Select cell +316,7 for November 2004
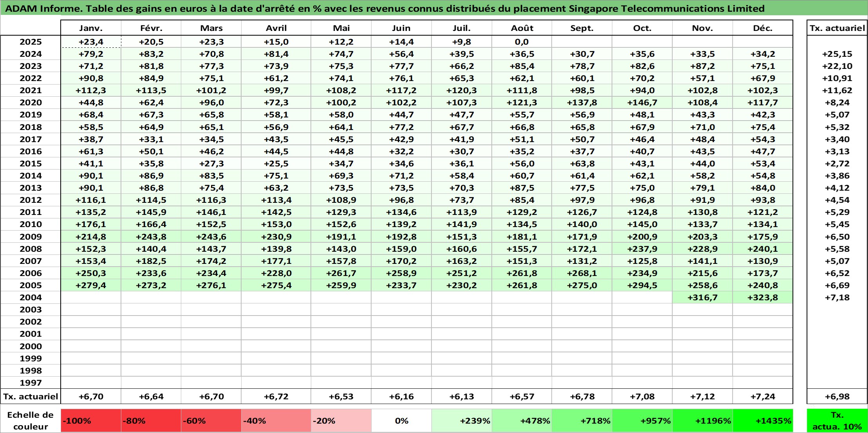The image size is (868, 433). (x=702, y=298)
